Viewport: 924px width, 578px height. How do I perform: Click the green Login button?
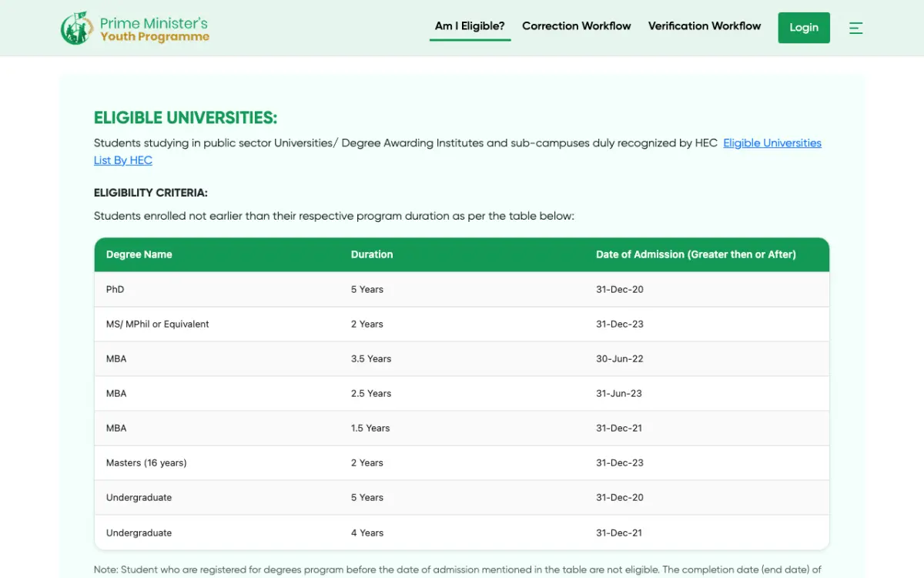coord(804,28)
